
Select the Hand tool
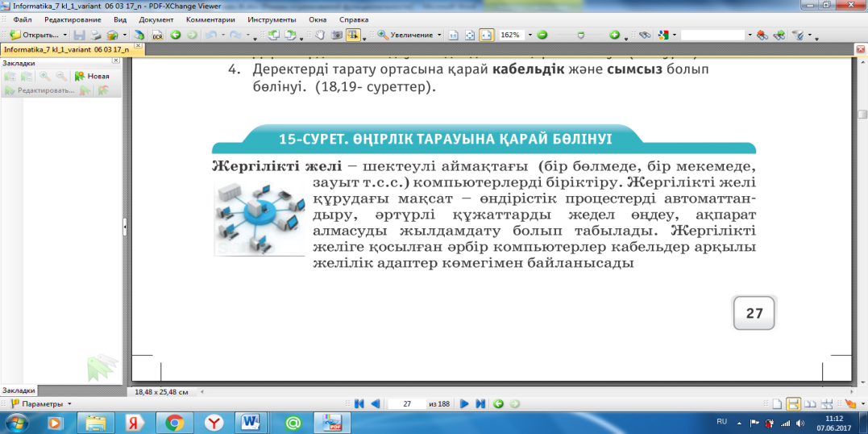(320, 35)
